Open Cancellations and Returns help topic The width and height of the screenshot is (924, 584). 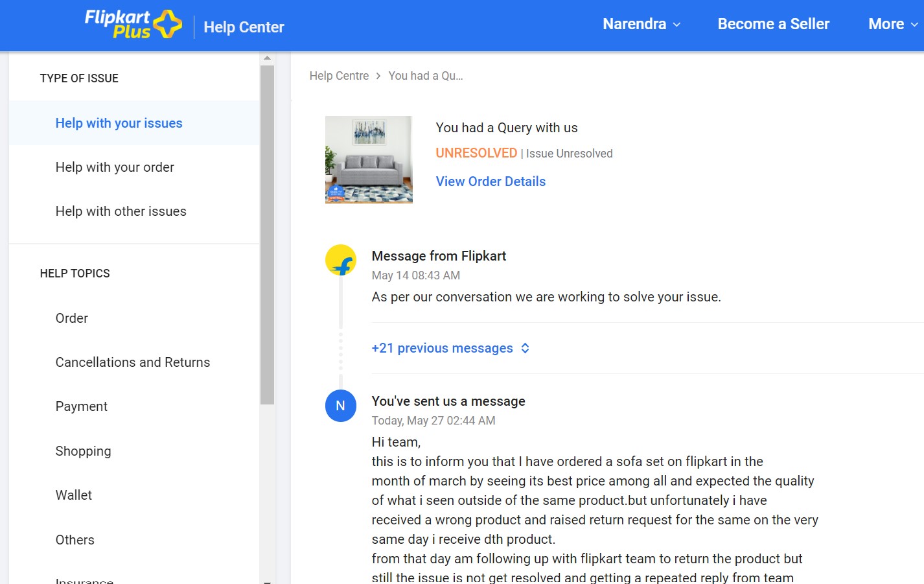(133, 362)
